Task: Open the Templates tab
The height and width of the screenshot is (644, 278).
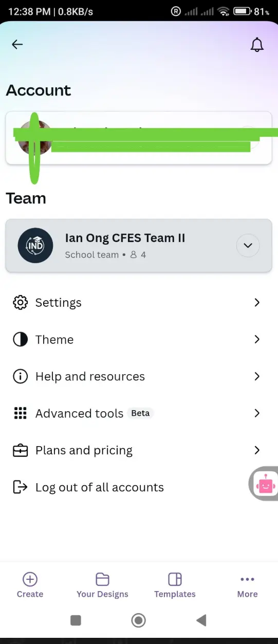Action: click(175, 585)
